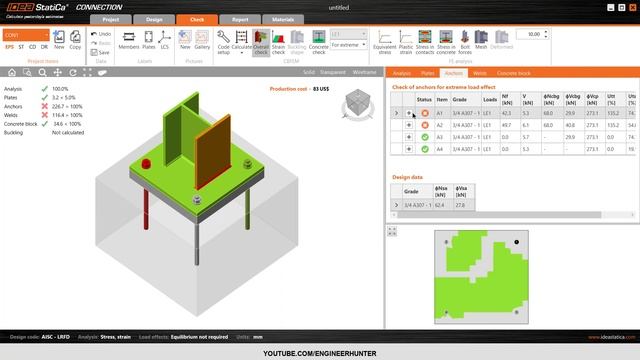Open the For extreme dropdown
Image resolution: width=640 pixels, height=360 pixels.
click(x=349, y=44)
